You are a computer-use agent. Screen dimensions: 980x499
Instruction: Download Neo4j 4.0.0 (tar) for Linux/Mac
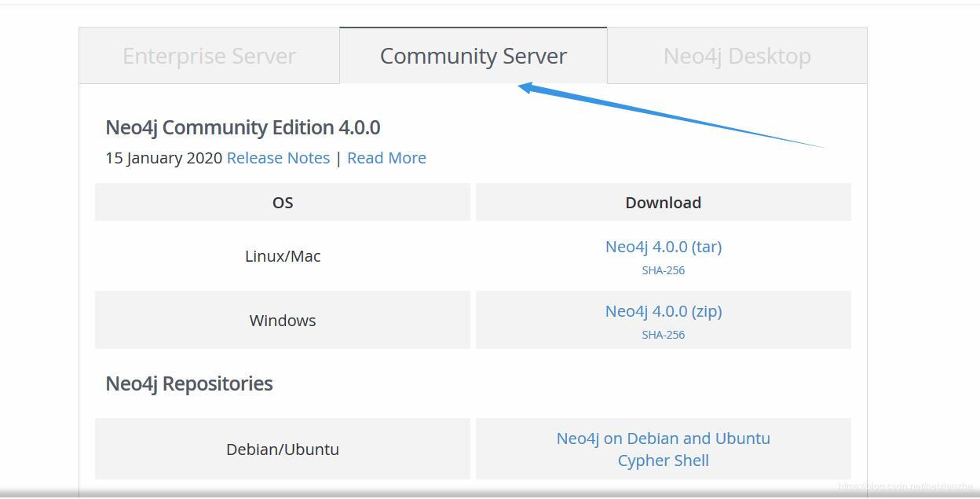pyautogui.click(x=664, y=247)
